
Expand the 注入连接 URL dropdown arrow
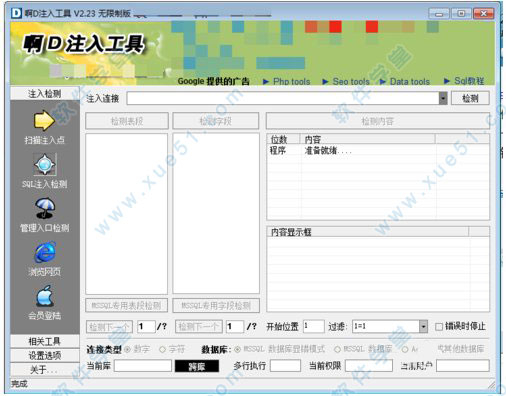[443, 98]
